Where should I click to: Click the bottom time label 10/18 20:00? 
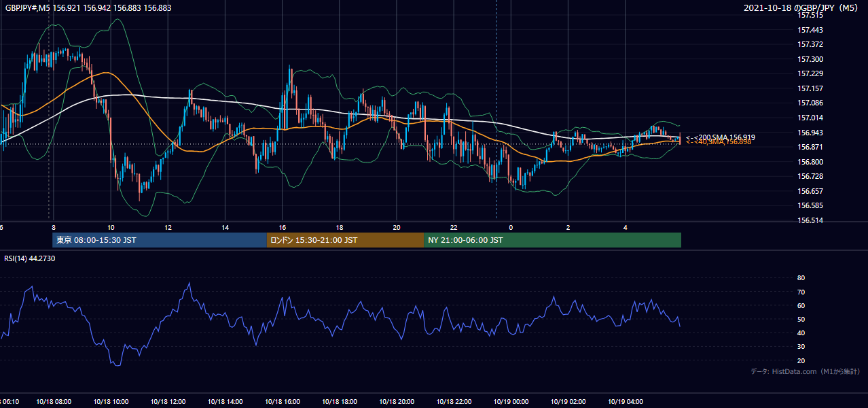pos(397,402)
